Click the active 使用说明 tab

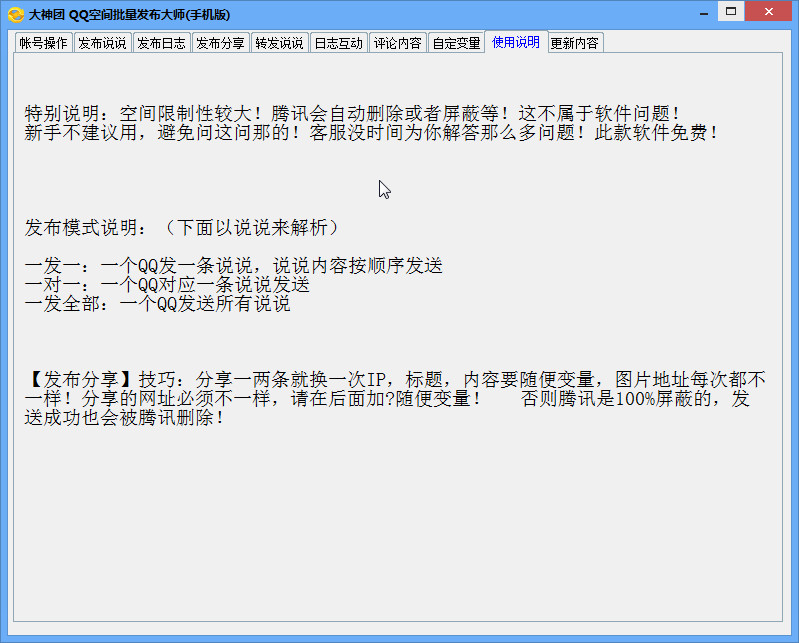tap(516, 42)
